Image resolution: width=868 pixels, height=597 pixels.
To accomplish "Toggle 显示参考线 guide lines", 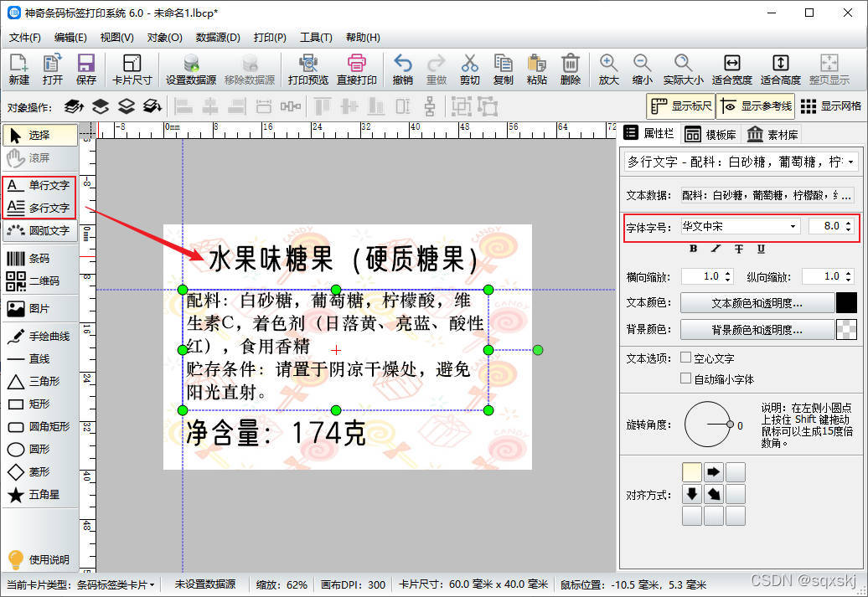I will coord(756,106).
